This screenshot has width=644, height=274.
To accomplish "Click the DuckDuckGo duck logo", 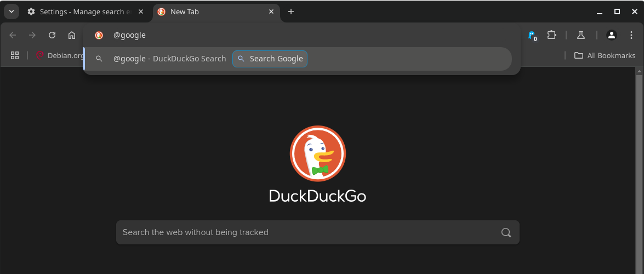I will point(317,153).
